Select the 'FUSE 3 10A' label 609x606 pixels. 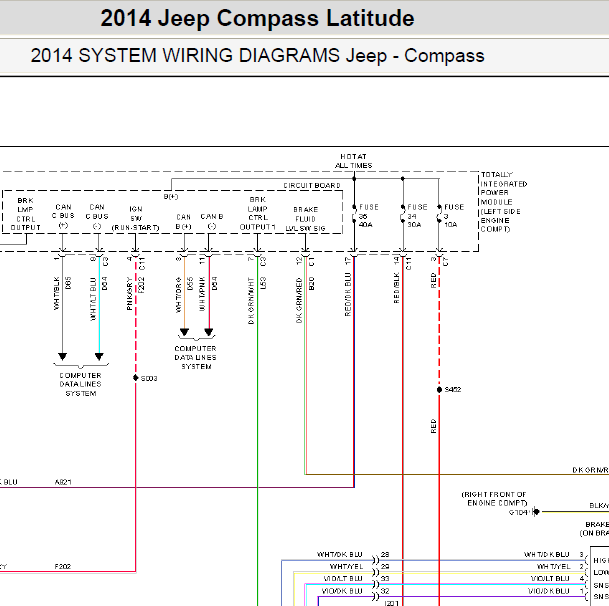coord(453,216)
